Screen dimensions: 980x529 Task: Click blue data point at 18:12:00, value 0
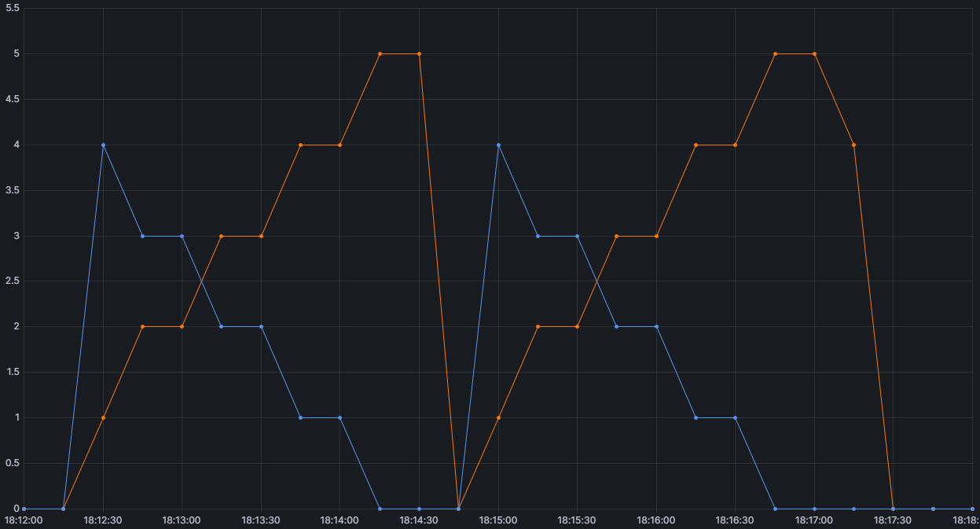tap(24, 509)
